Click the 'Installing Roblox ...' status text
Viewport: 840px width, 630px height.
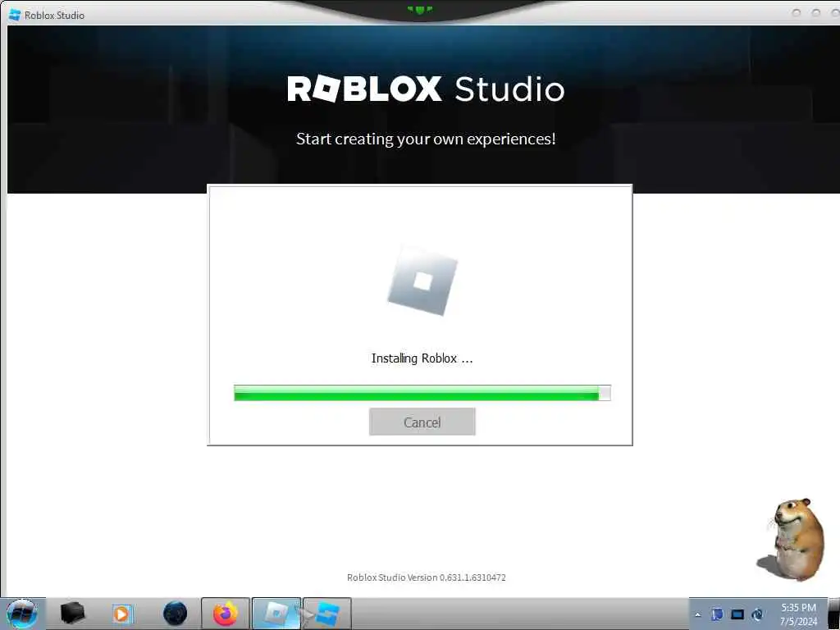point(422,358)
